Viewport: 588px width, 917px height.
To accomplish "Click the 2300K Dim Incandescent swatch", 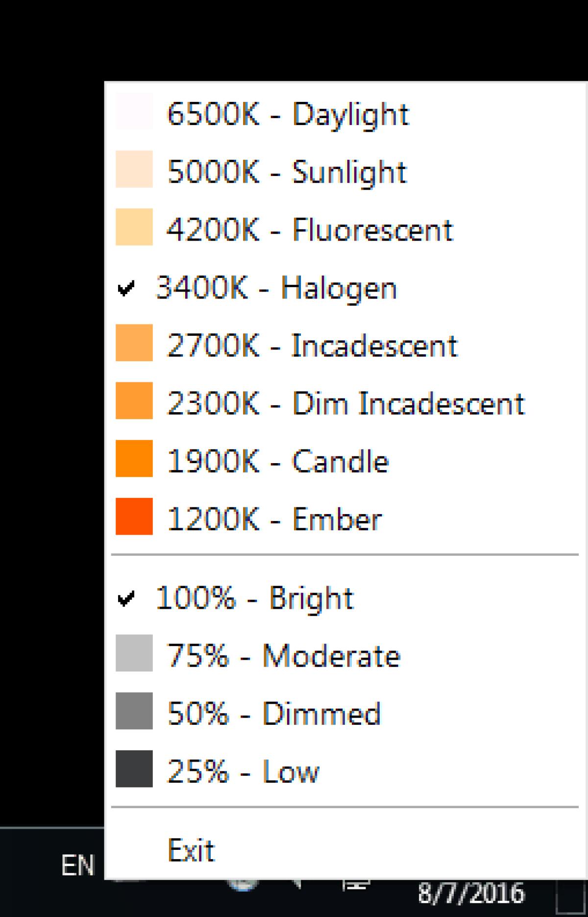I will (x=134, y=400).
